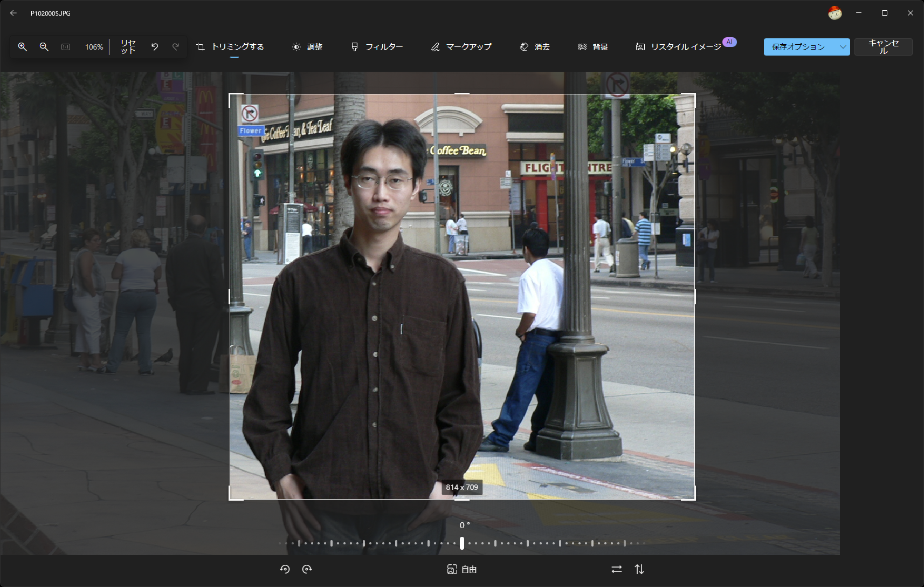Open the フィルター filter tab
Screen dimensions: 924x587
(x=377, y=47)
